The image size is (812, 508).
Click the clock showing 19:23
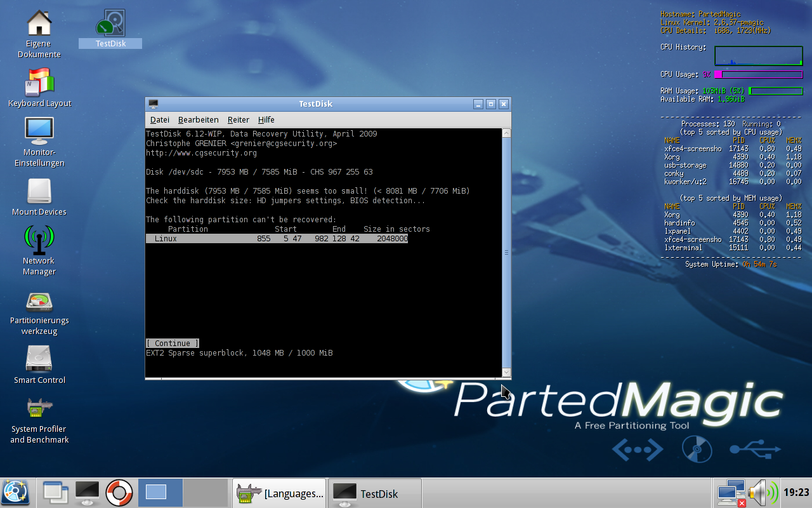(x=796, y=493)
